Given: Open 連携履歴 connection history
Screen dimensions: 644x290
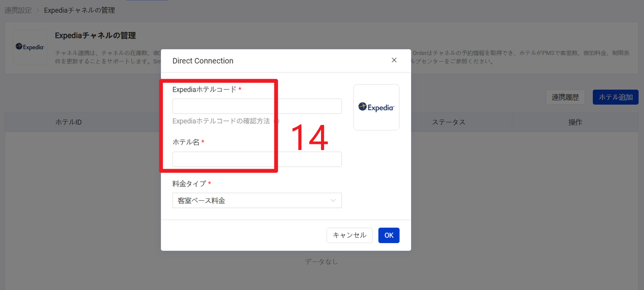Looking at the screenshot, I should [x=565, y=97].
